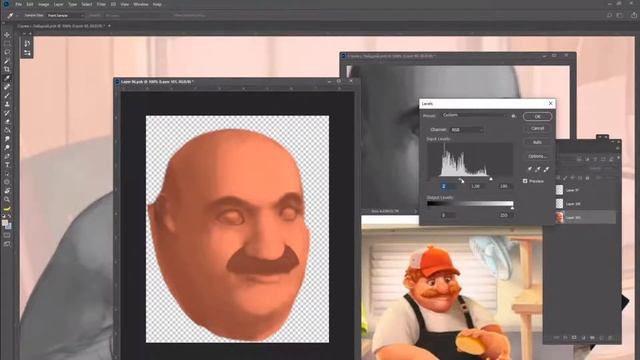The width and height of the screenshot is (640, 360).
Task: Click the background color swatch
Action: 9,226
